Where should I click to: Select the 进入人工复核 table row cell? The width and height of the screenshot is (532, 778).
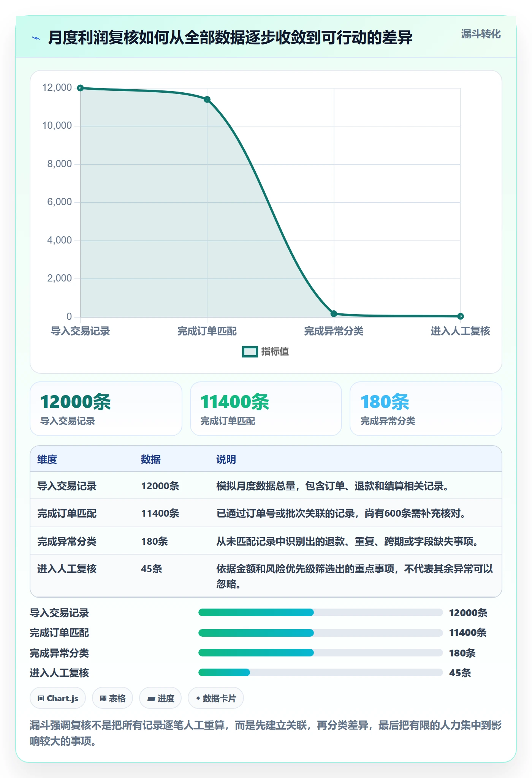(67, 569)
